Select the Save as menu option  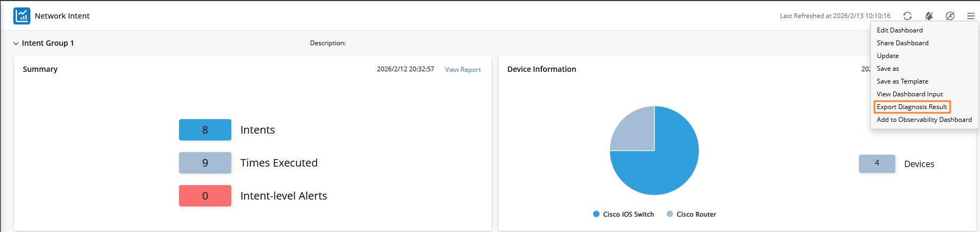888,69
